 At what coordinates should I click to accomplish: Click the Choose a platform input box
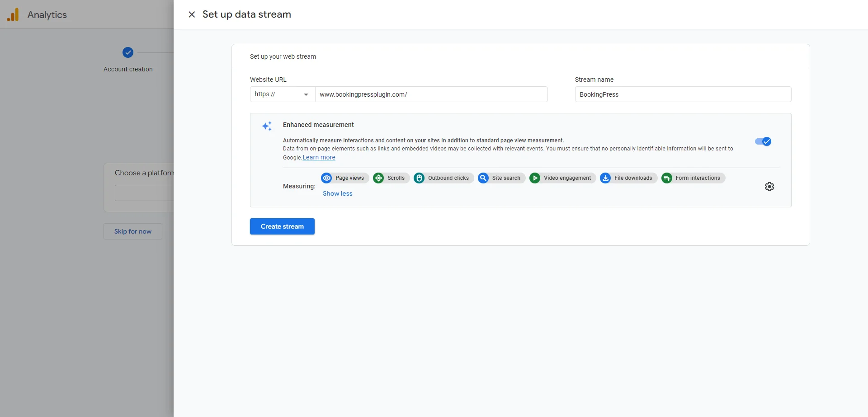click(x=144, y=193)
